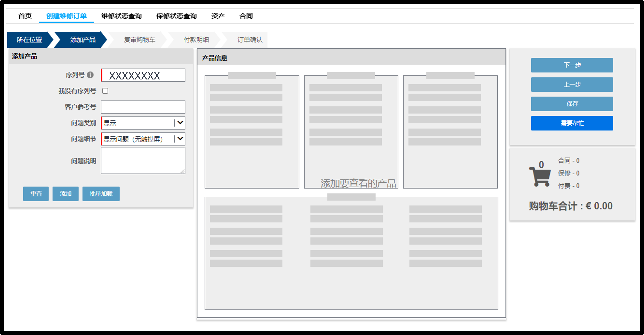
Task: Switch to the 资产 tab
Action: 218,16
